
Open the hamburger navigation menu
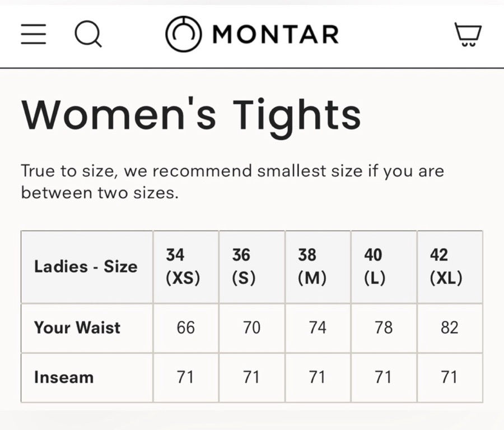point(33,35)
